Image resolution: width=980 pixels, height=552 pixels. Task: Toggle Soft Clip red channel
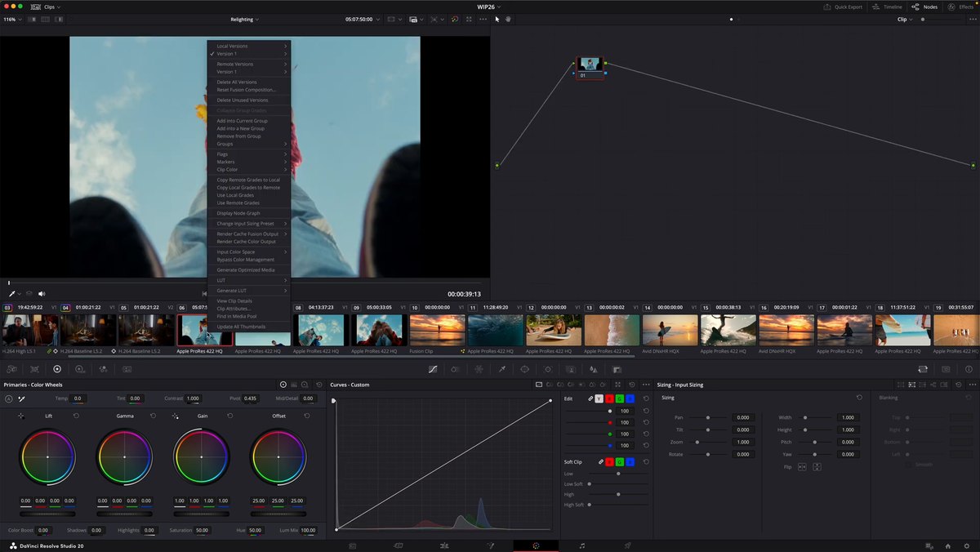609,461
